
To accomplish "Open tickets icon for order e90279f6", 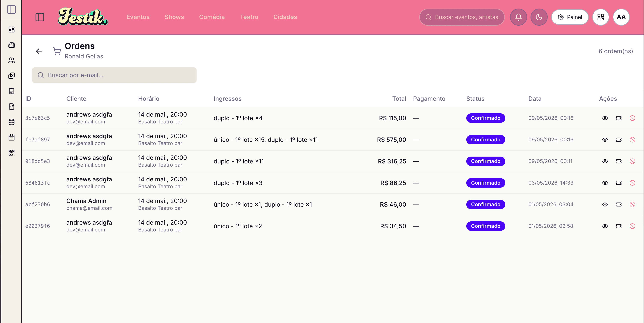I will point(619,226).
